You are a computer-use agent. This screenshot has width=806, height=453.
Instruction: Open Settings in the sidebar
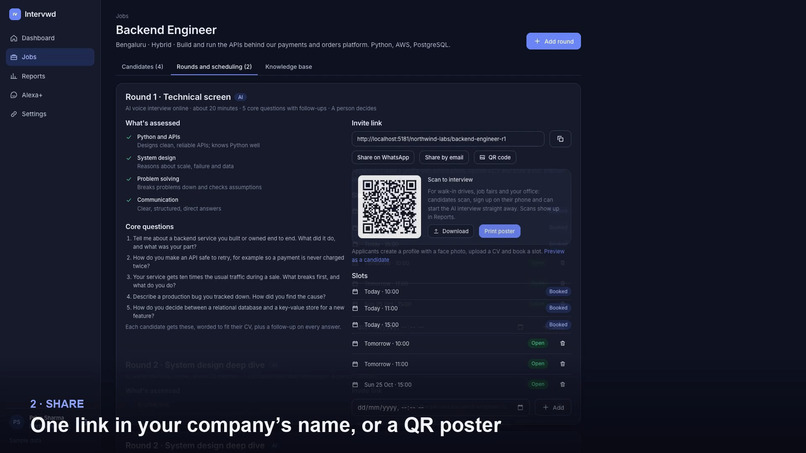pos(50,114)
